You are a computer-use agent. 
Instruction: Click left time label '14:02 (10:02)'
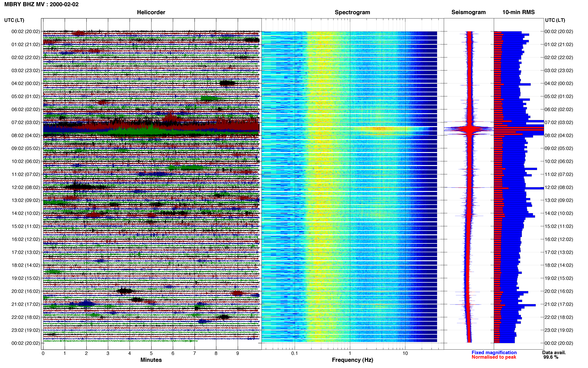point(26,213)
